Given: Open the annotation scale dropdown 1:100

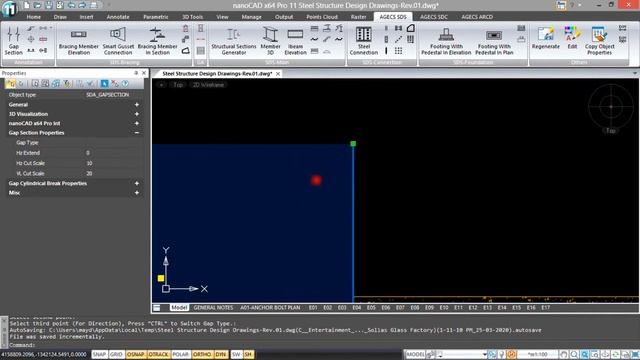Looking at the screenshot, I should [x=537, y=354].
